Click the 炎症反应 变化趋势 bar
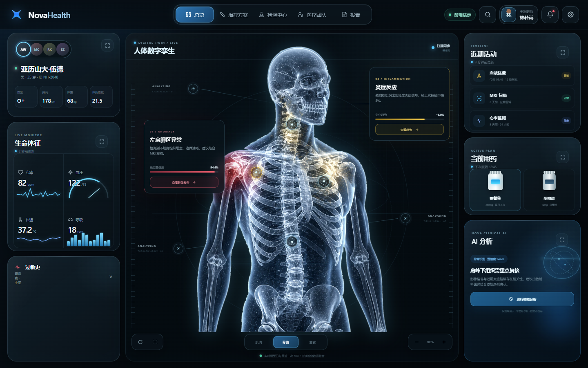This screenshot has height=368, width=588. click(x=410, y=119)
